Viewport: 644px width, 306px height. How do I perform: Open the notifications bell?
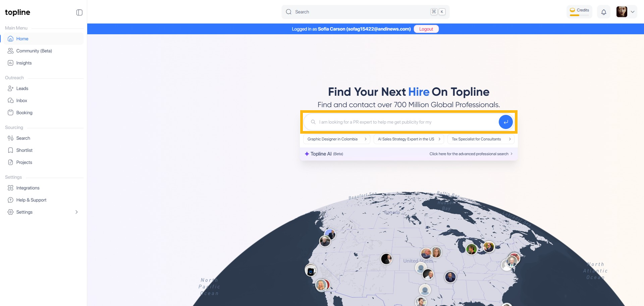(x=603, y=12)
